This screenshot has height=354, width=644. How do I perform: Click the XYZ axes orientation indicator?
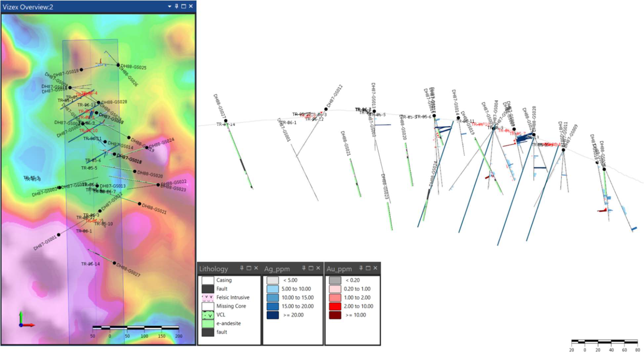21,326
